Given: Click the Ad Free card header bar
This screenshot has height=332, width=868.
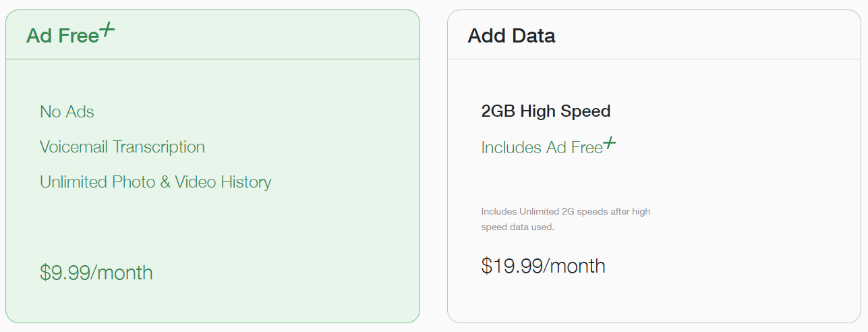Looking at the screenshot, I should pos(212,34).
